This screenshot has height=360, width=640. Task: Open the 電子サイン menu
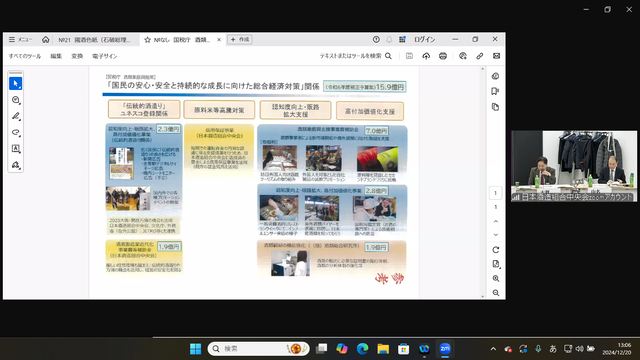(104, 56)
